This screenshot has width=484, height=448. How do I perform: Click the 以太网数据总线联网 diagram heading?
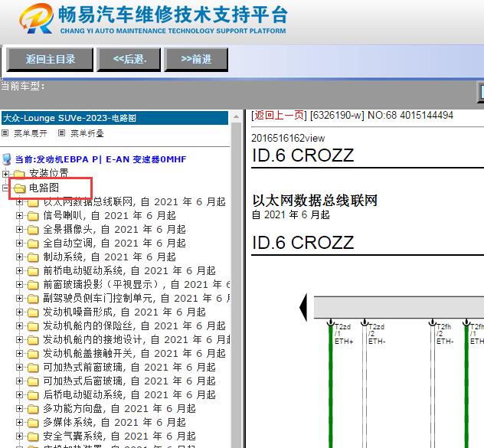(x=315, y=201)
